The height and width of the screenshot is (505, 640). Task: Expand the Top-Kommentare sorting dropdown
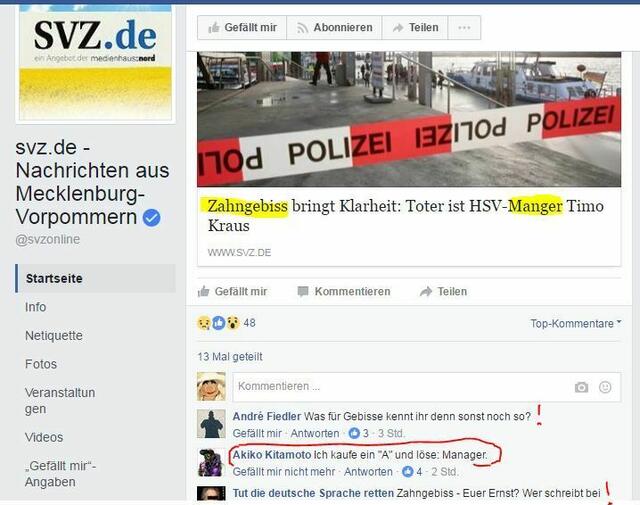tap(576, 323)
